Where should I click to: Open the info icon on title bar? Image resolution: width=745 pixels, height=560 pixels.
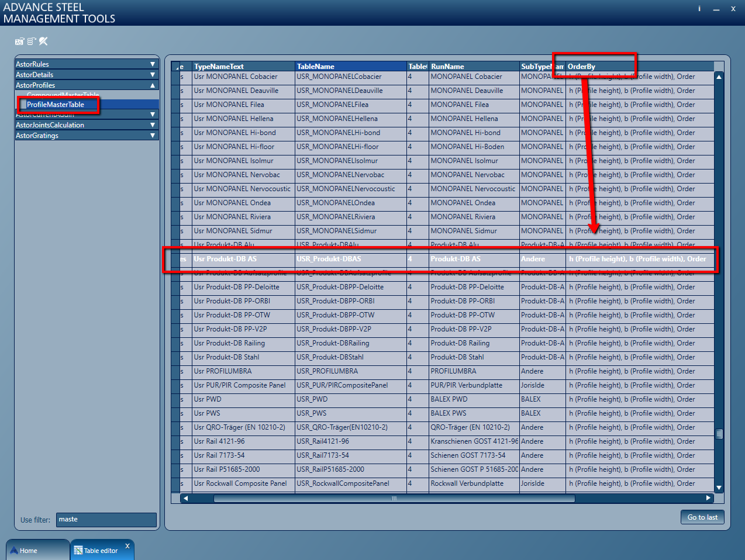click(x=699, y=9)
